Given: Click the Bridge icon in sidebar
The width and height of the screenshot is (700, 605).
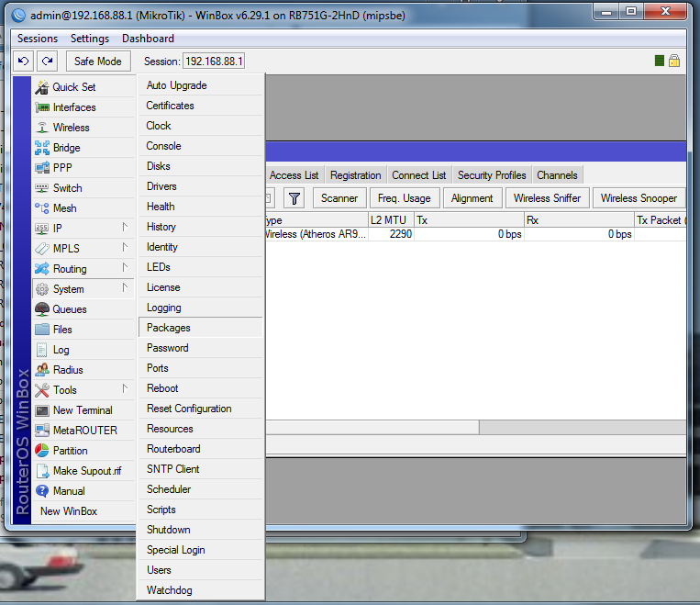Looking at the screenshot, I should (x=42, y=148).
